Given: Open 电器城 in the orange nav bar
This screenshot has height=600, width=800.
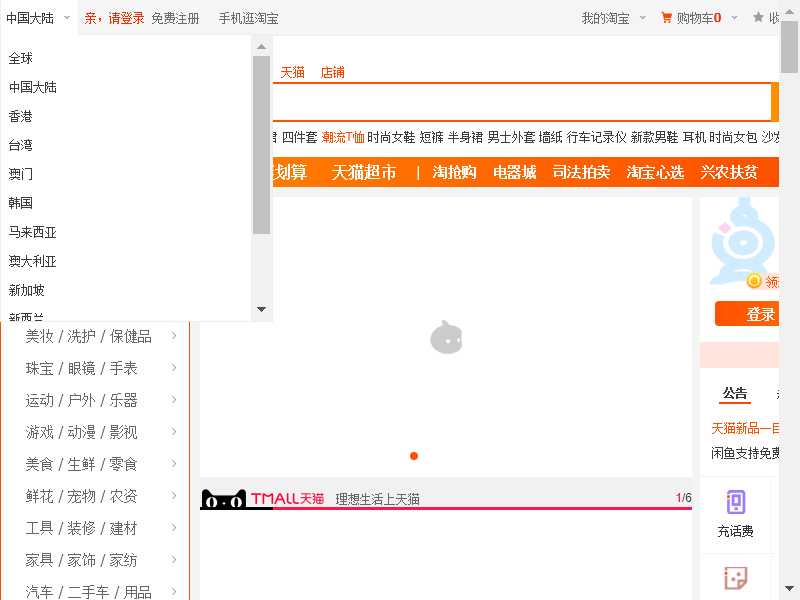Looking at the screenshot, I should [514, 172].
